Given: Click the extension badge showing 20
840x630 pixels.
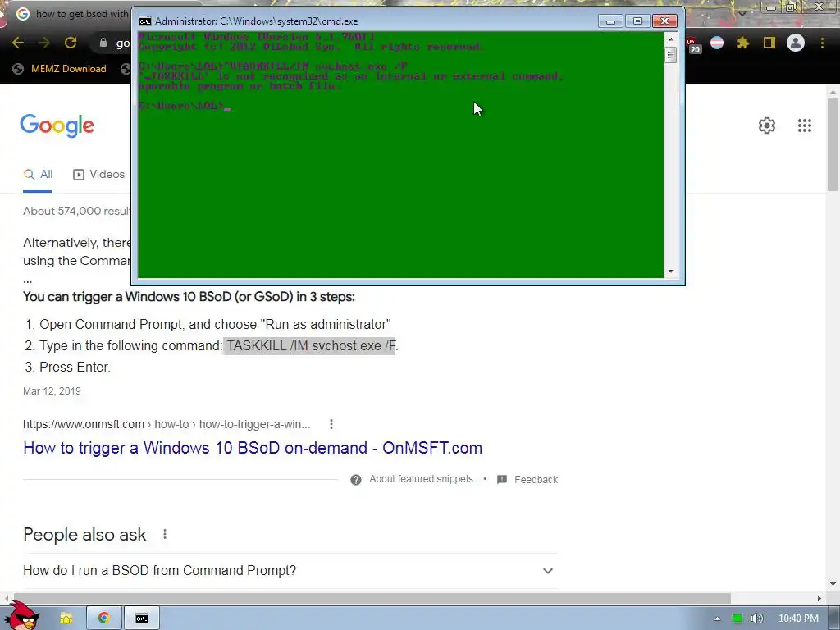Looking at the screenshot, I should coord(693,45).
